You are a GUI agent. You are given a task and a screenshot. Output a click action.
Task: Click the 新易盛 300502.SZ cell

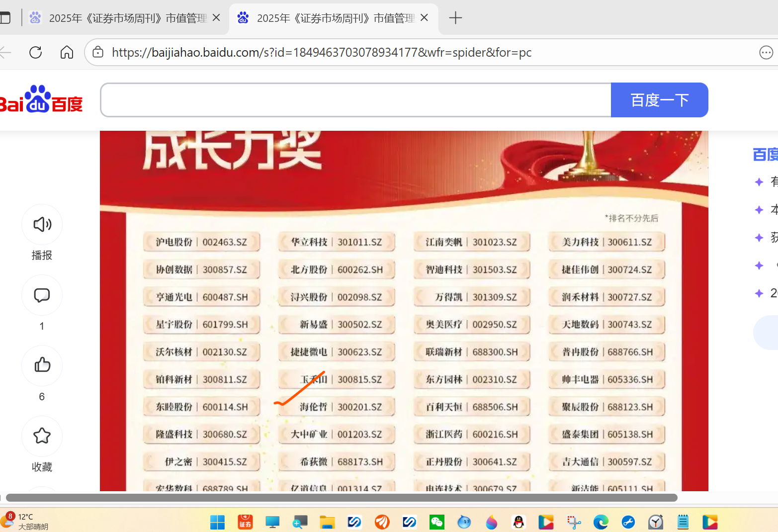(337, 324)
